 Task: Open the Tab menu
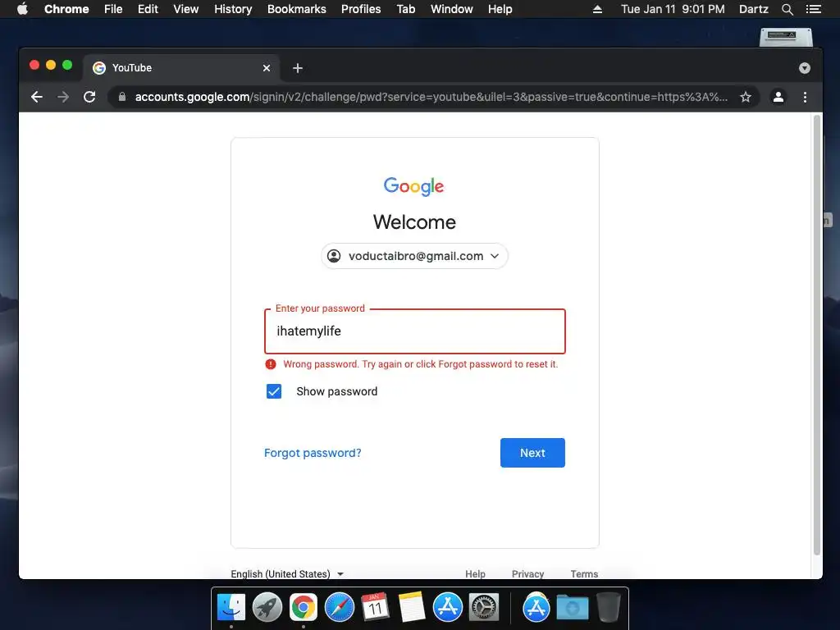coord(406,9)
